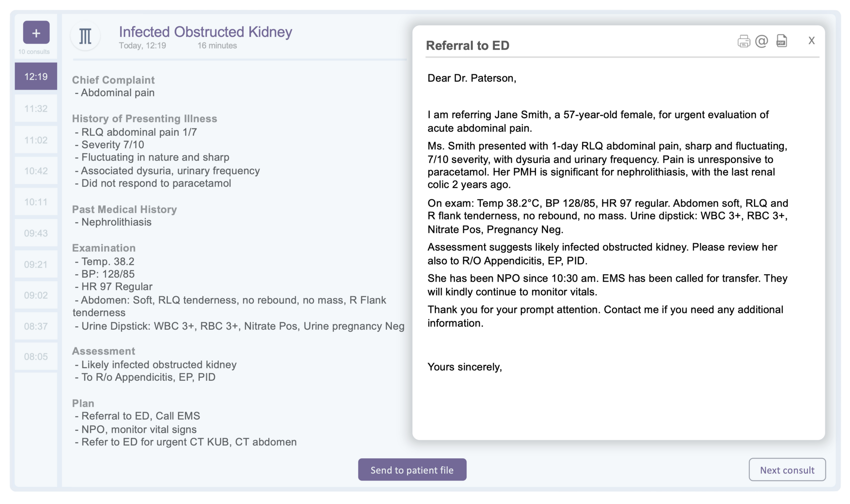Switch to the 11:02 consult
Image resolution: width=850 pixels, height=504 pixels.
pyautogui.click(x=36, y=140)
